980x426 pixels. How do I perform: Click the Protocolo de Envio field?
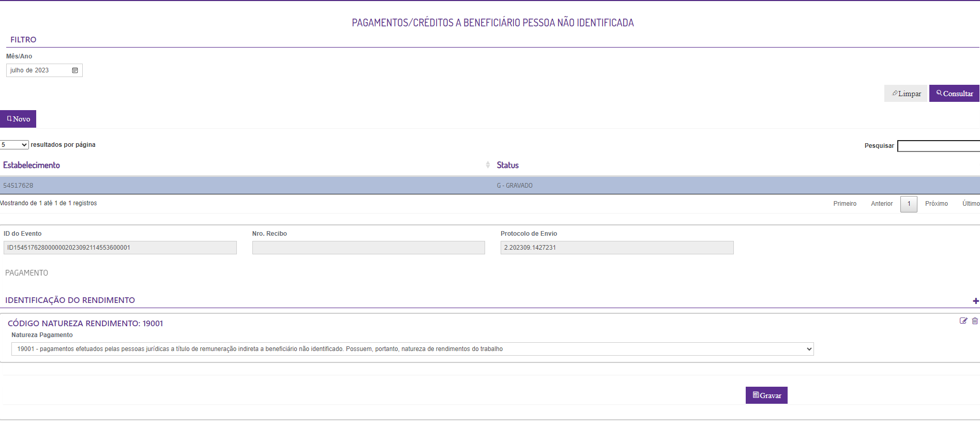point(617,248)
